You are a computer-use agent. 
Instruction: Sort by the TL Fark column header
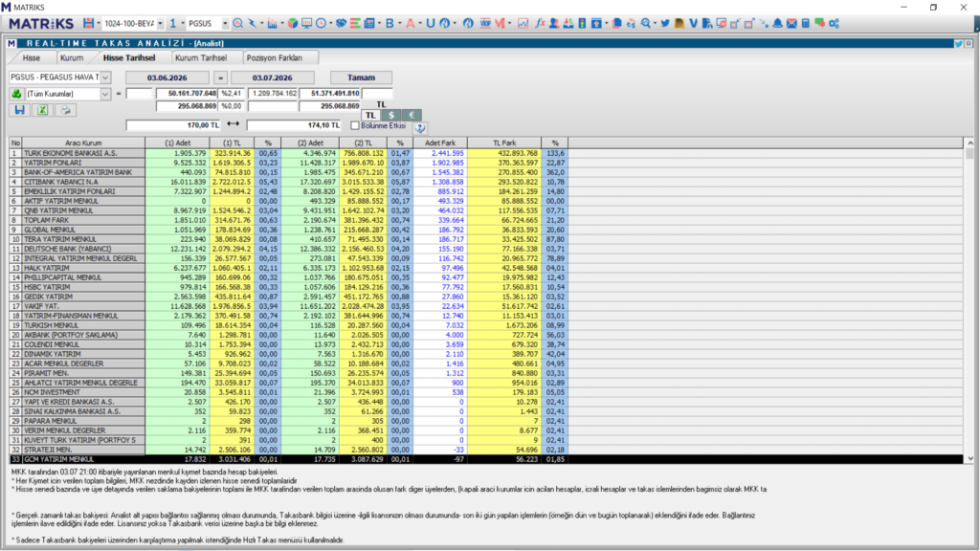504,143
